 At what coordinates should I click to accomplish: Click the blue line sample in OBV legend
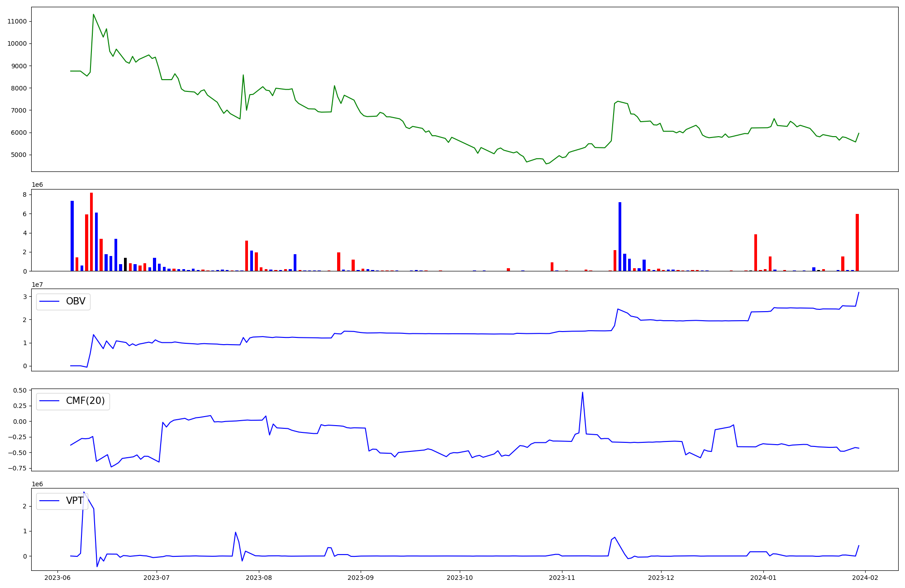[x=50, y=302]
